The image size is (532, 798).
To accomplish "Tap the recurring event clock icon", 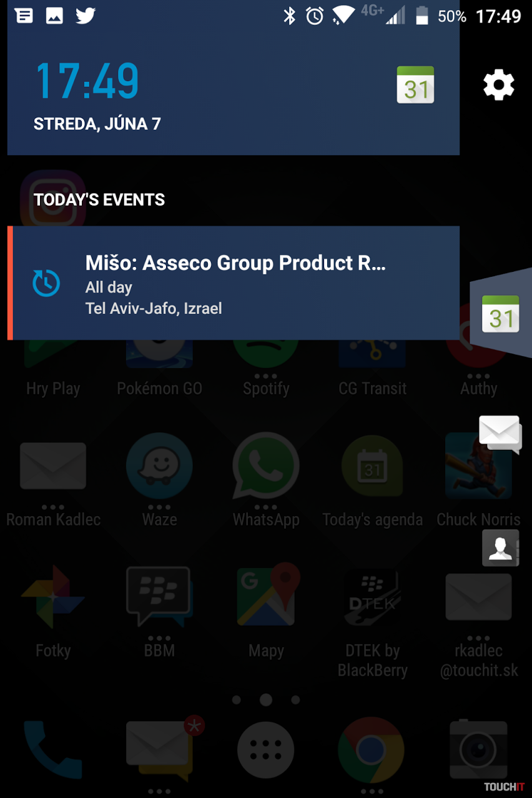I will coord(46,283).
